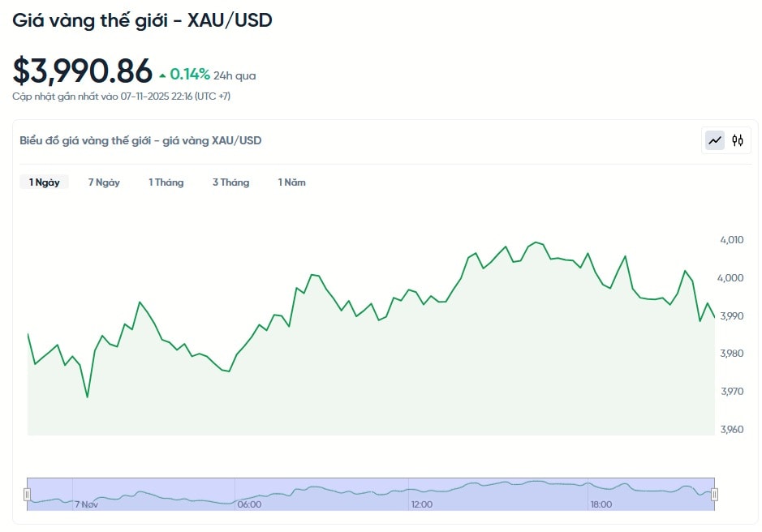Grab the left handle of range navigator
The image size is (762, 532).
pos(27,494)
